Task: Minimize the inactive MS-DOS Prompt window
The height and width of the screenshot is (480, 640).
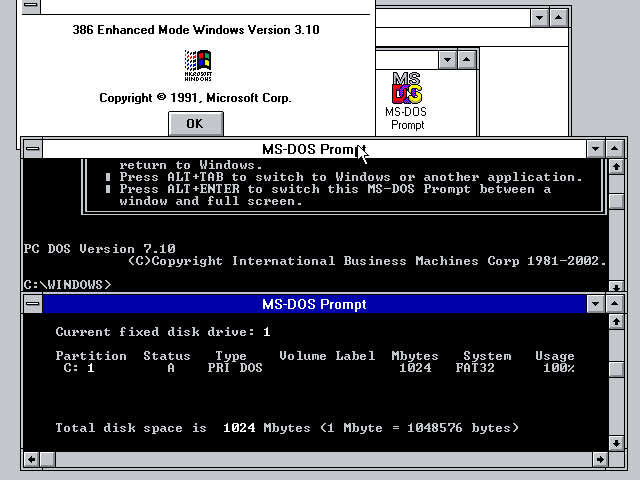Action: 596,149
